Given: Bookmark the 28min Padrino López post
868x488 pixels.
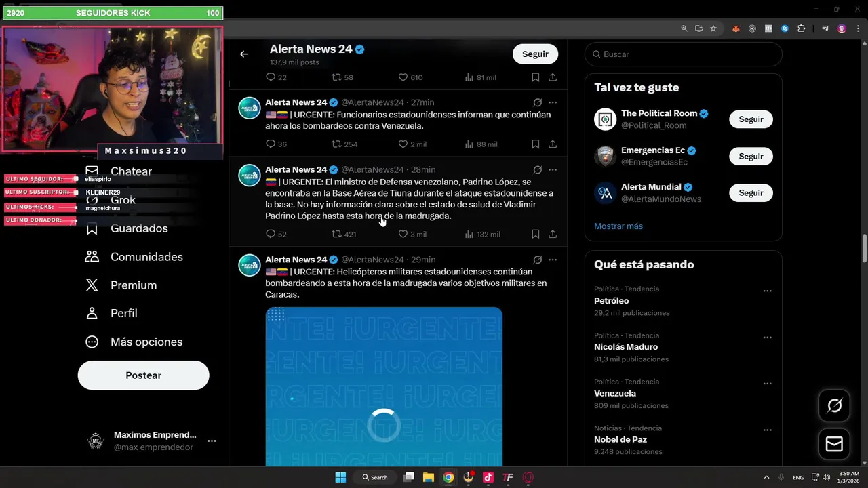Looking at the screenshot, I should (535, 234).
